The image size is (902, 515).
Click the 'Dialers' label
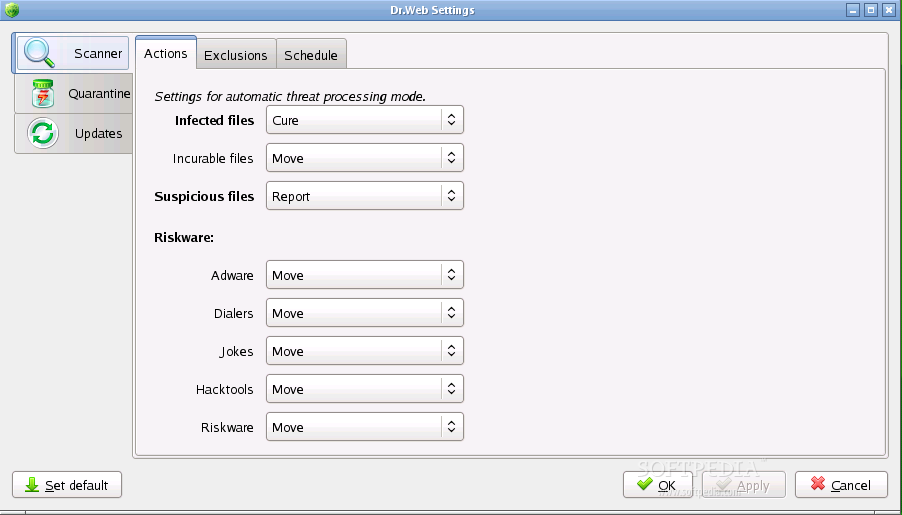(234, 313)
